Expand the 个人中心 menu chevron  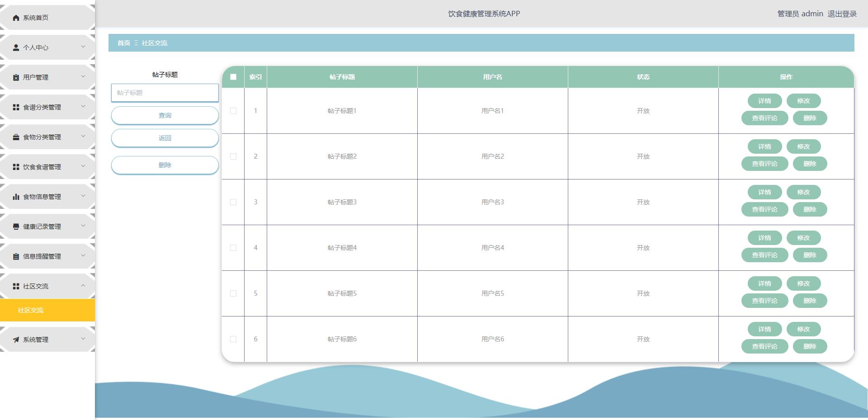pyautogui.click(x=83, y=47)
